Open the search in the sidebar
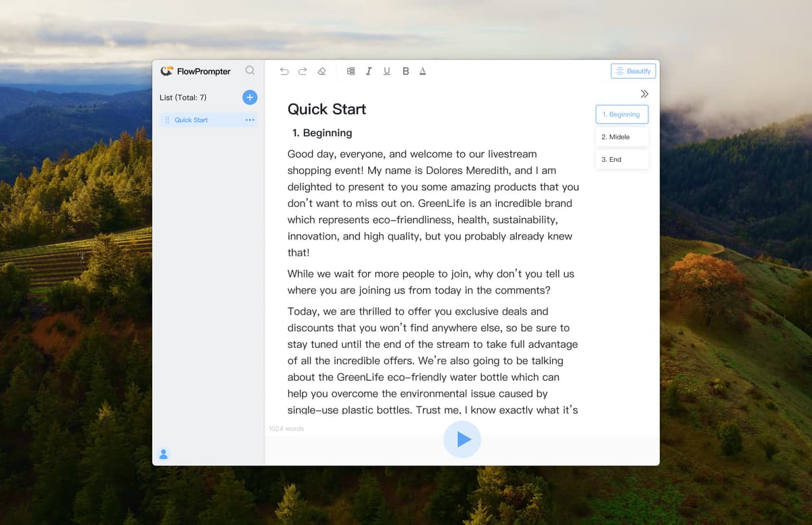Screen dimensions: 812x525 tap(250, 70)
